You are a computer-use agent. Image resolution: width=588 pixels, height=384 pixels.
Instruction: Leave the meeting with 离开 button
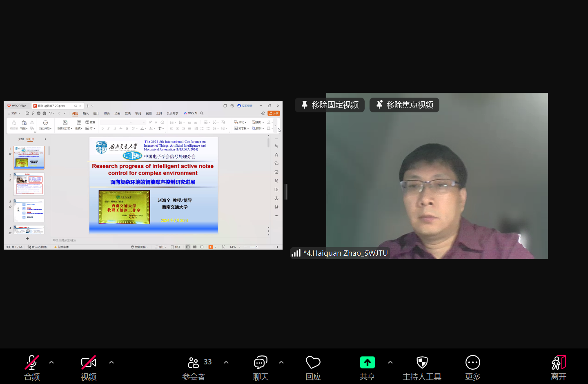click(x=558, y=368)
